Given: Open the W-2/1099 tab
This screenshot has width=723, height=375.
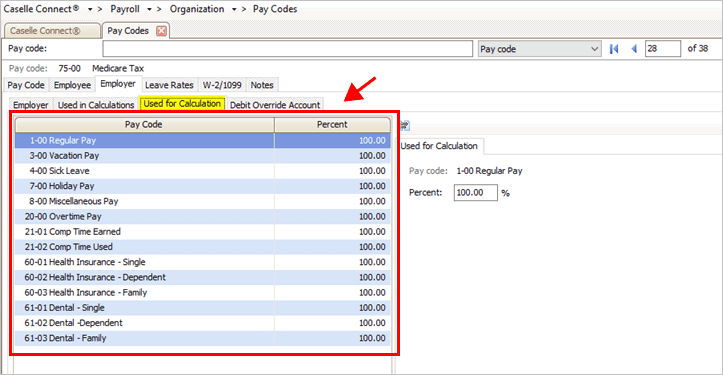Looking at the screenshot, I should (x=222, y=85).
